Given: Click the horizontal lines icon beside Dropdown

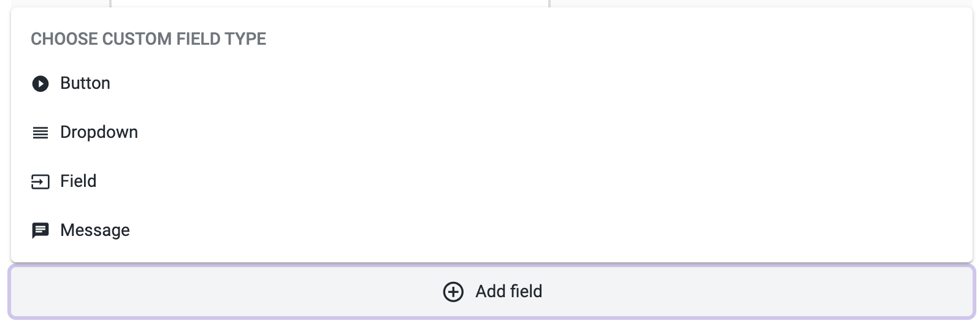Looking at the screenshot, I should [x=40, y=132].
